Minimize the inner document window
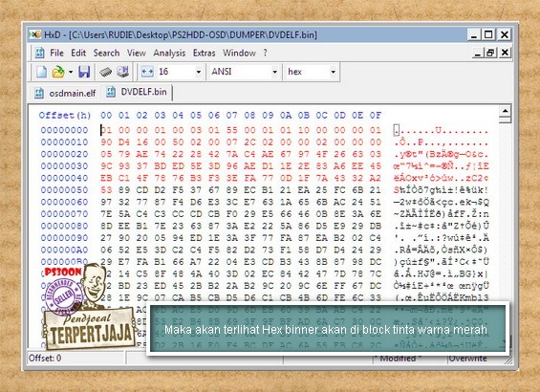 (x=477, y=53)
